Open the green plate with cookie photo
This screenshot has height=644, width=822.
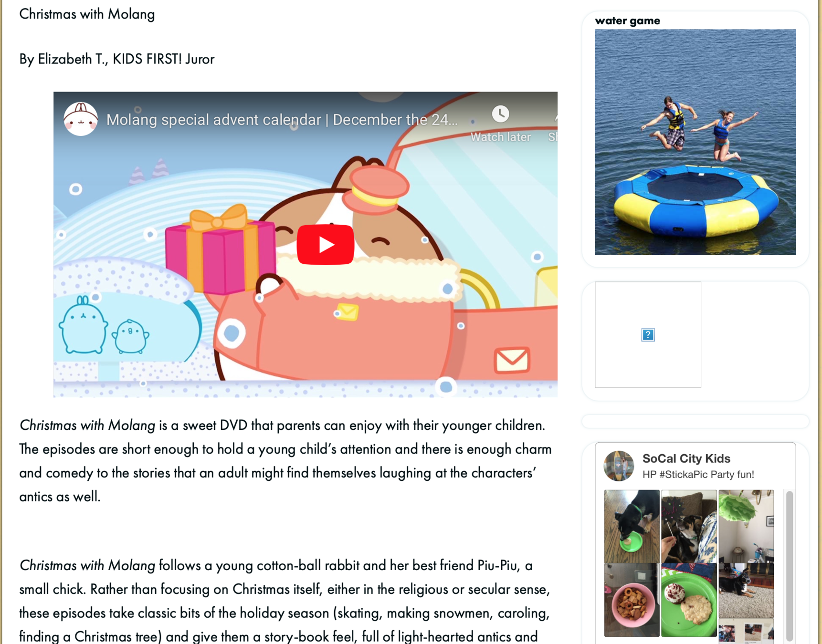pyautogui.click(x=689, y=600)
